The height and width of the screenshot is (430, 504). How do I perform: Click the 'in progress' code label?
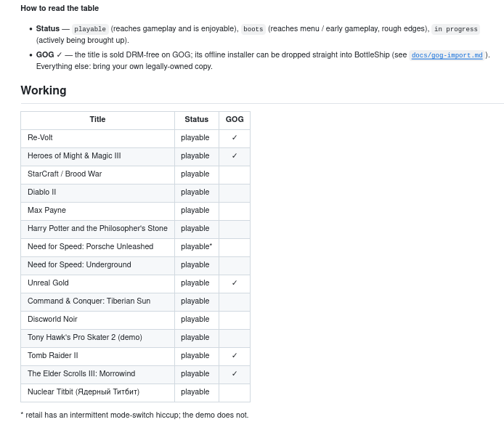point(455,29)
